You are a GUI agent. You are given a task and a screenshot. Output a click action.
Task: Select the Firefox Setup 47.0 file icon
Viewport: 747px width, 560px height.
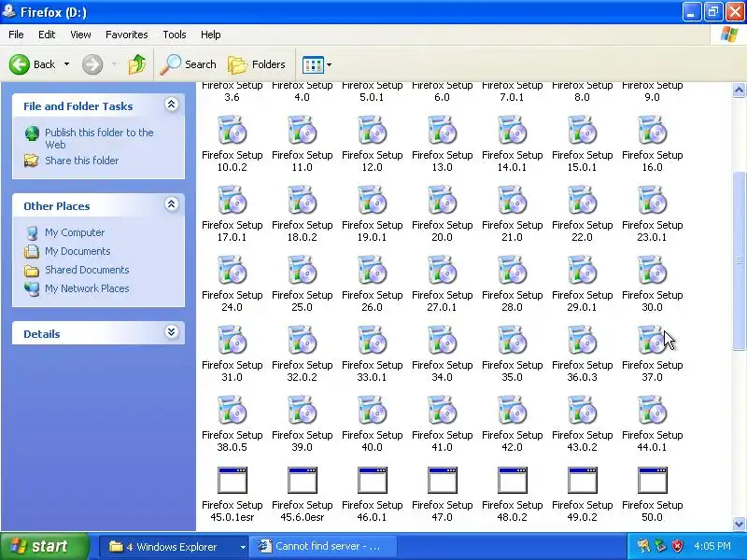[x=442, y=480]
